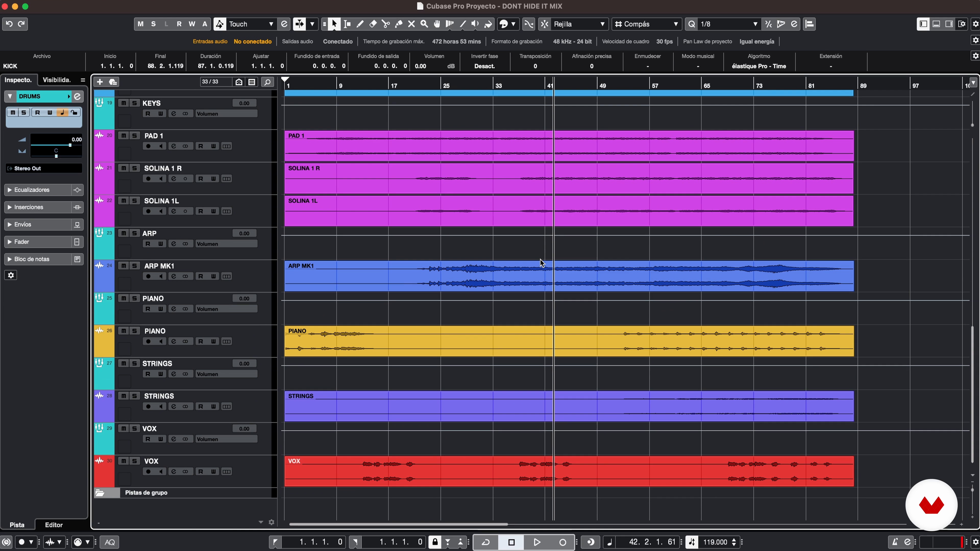Open the PAD 1 edit channel settings

[x=174, y=146]
